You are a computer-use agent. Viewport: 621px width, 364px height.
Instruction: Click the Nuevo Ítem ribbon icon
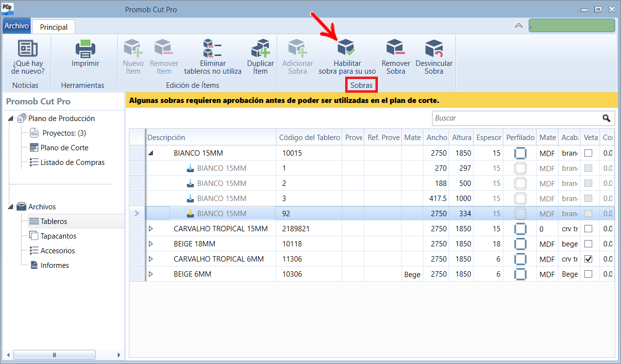click(133, 48)
